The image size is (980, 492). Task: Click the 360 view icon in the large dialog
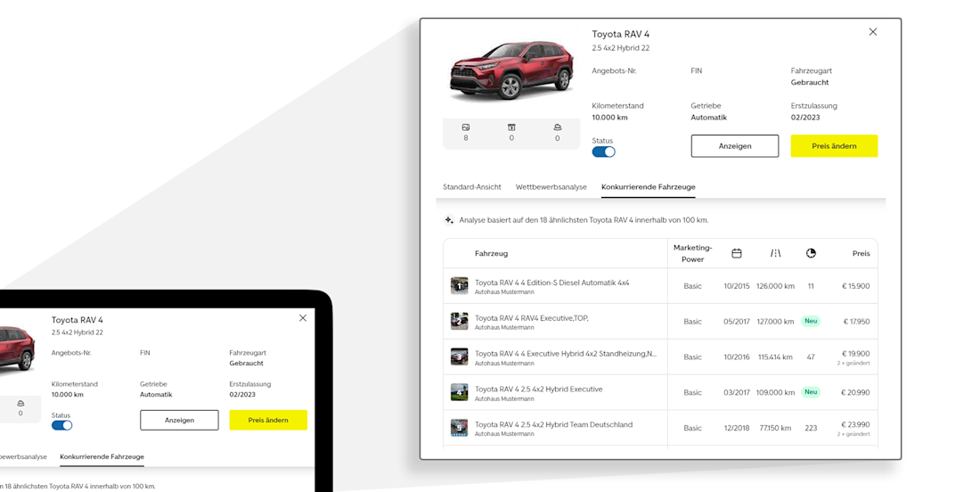(x=558, y=127)
